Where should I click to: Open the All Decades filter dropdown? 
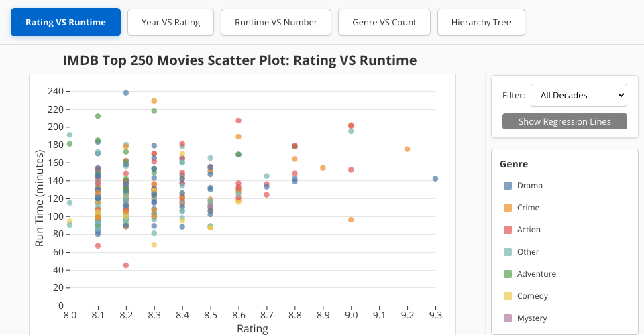[578, 95]
